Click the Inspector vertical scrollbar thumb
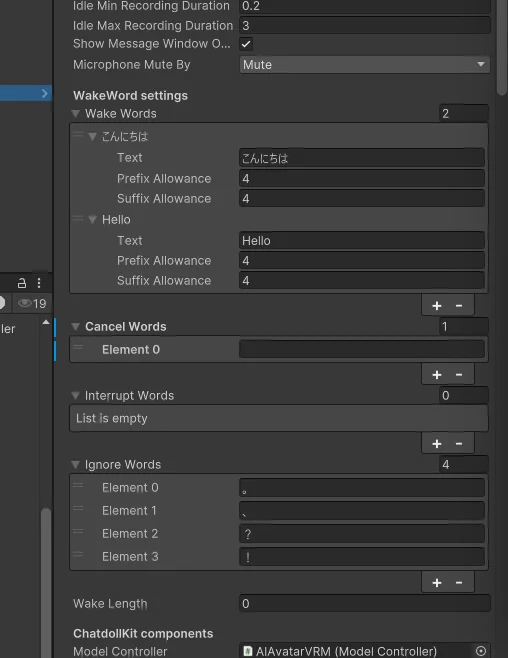 502,46
